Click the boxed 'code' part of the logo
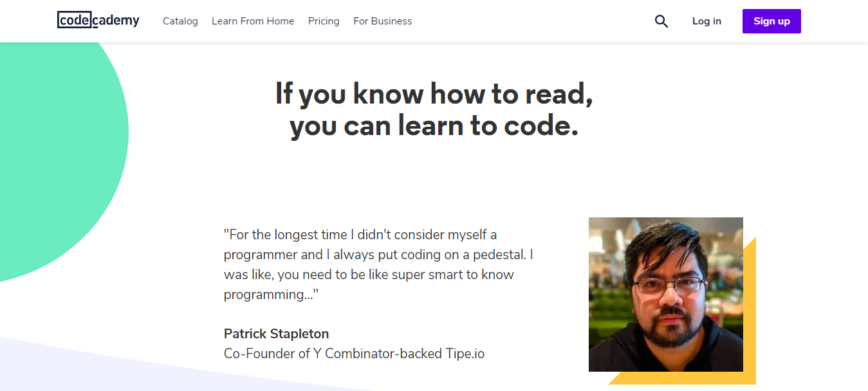The height and width of the screenshot is (391, 868). (73, 20)
